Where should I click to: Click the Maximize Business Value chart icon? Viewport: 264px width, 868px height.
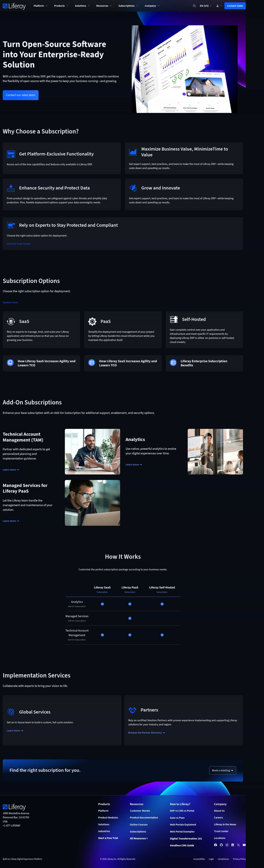pyautogui.click(x=133, y=152)
